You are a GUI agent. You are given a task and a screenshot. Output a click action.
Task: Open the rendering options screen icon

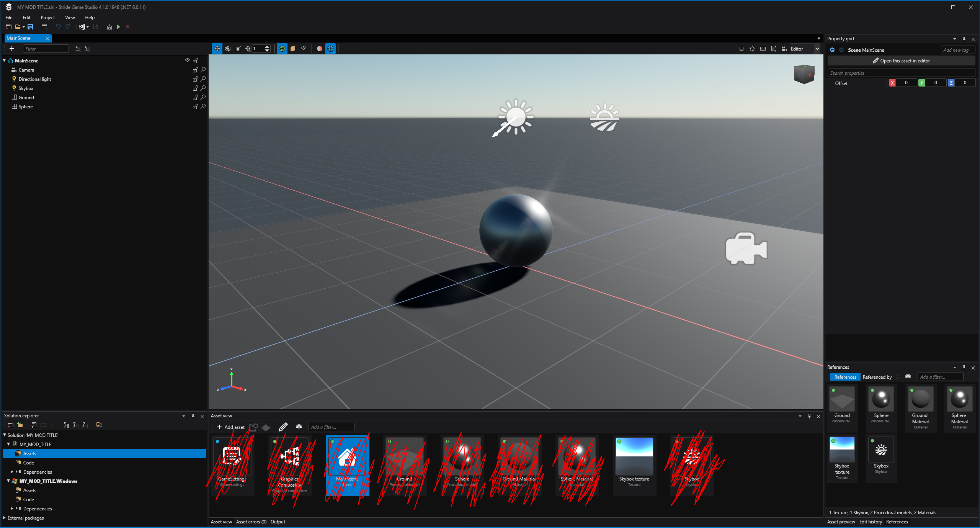point(763,49)
